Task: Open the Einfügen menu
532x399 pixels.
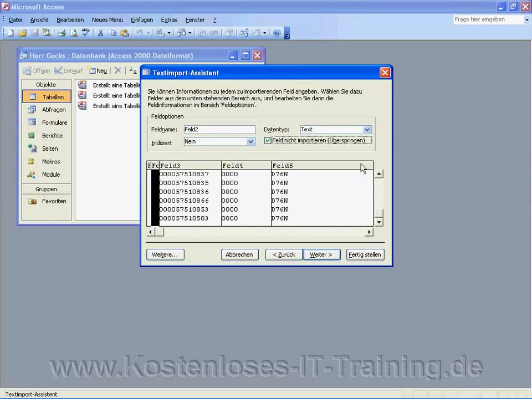Action: 142,20
